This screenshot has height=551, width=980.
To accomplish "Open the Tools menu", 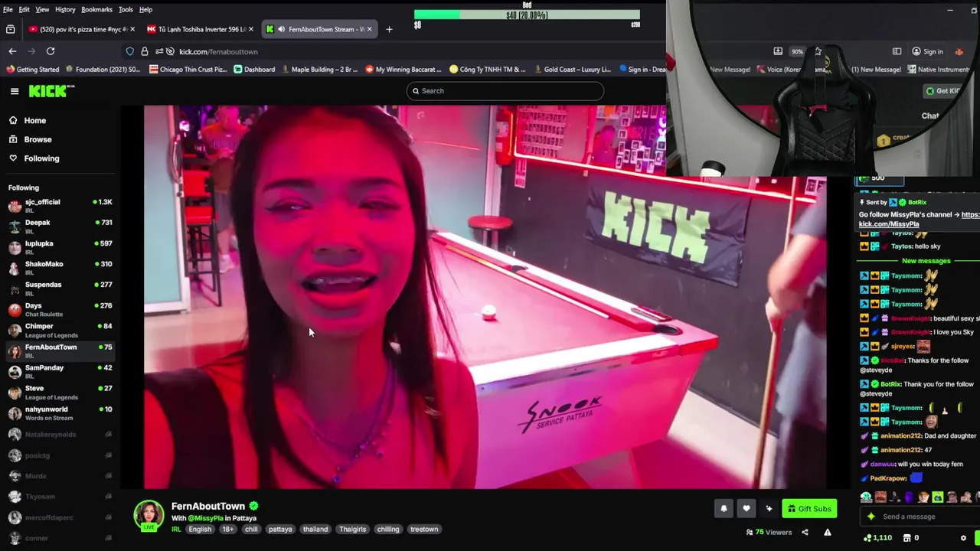I will pyautogui.click(x=126, y=9).
